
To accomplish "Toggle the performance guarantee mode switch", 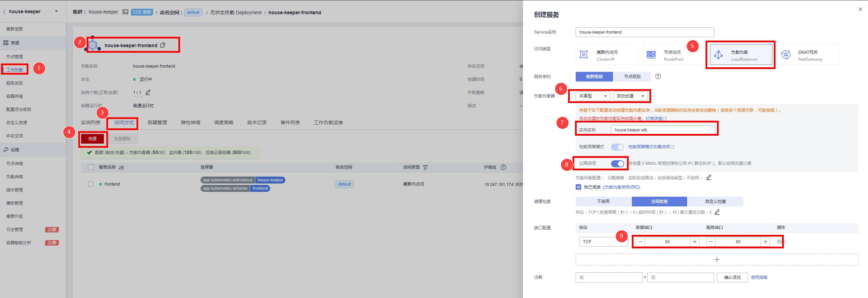I will 617,147.
